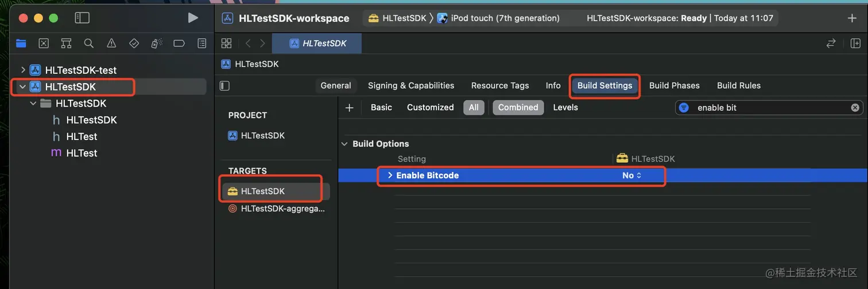
Task: Toggle the navigator sidebar button
Action: 82,18
